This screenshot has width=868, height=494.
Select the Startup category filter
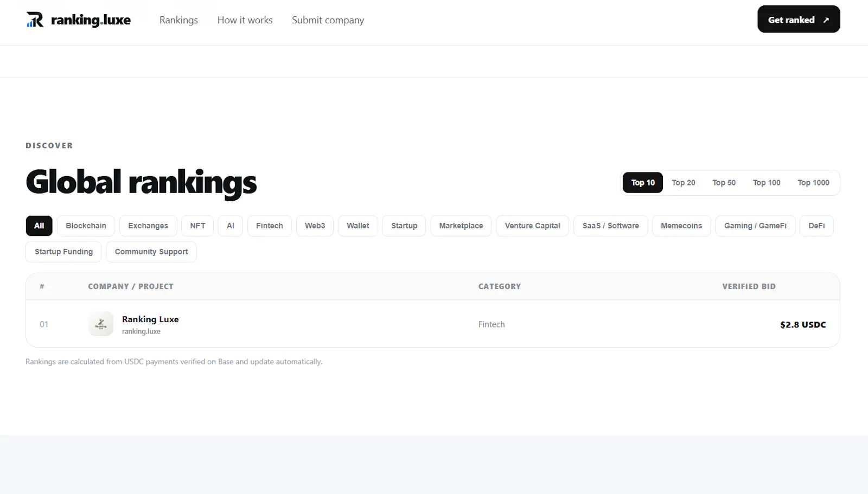(404, 226)
